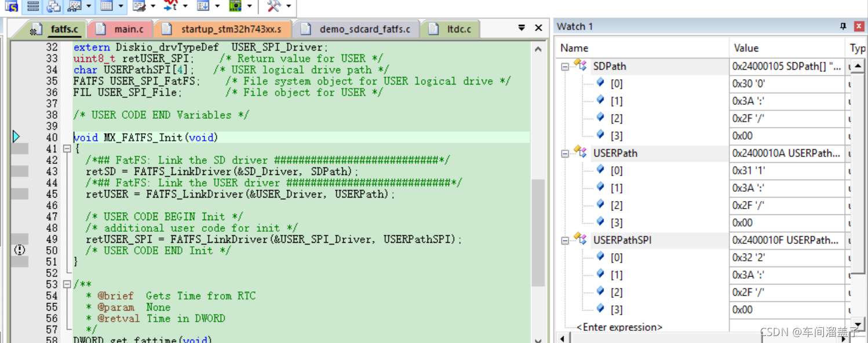Open the System Viewer dropdown arrow
Viewport: 868px width, 343px height.
249,6
